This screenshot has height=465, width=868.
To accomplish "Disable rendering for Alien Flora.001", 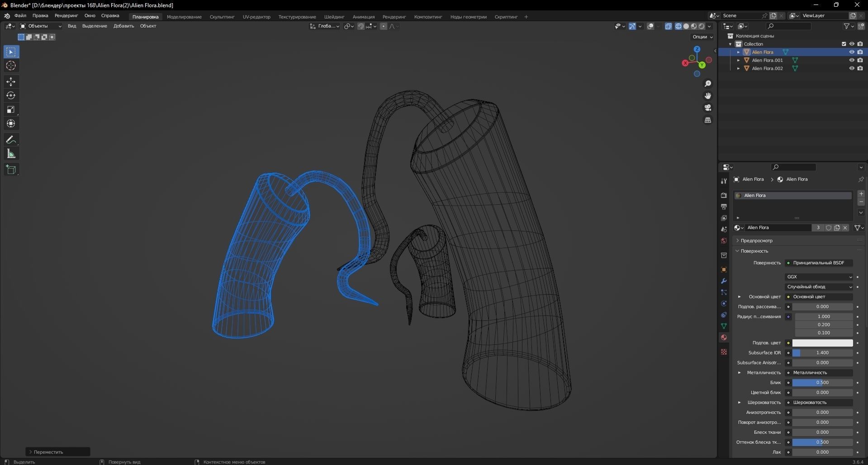I will click(860, 60).
